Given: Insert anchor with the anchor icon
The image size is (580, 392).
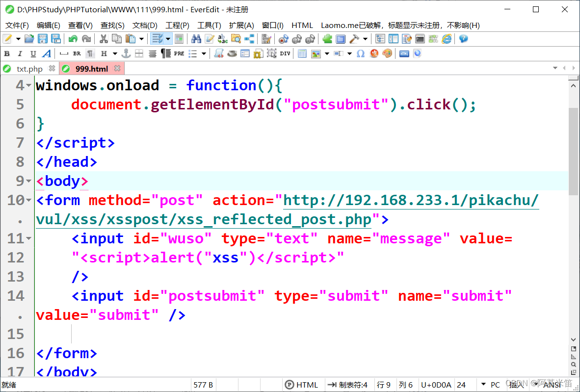Looking at the screenshot, I should point(126,53).
